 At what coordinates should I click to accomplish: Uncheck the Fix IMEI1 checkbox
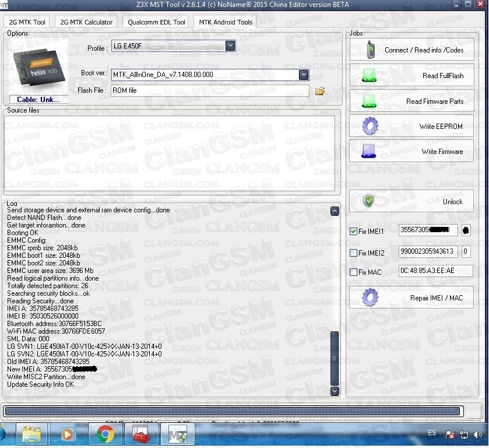[353, 232]
